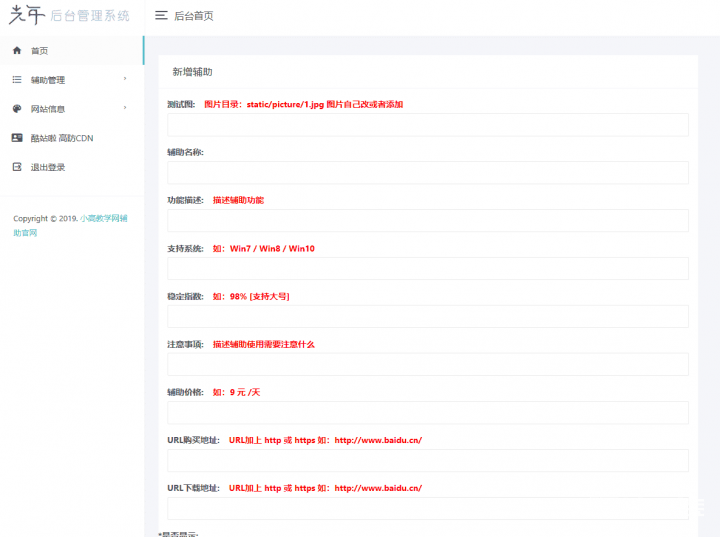The image size is (720, 537).
Task: Expand the 辅助管理 submenu chevron
Action: click(x=125, y=79)
